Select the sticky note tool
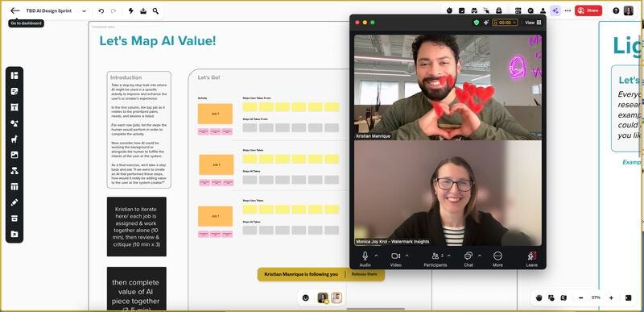This screenshot has height=312, width=644. (14, 91)
